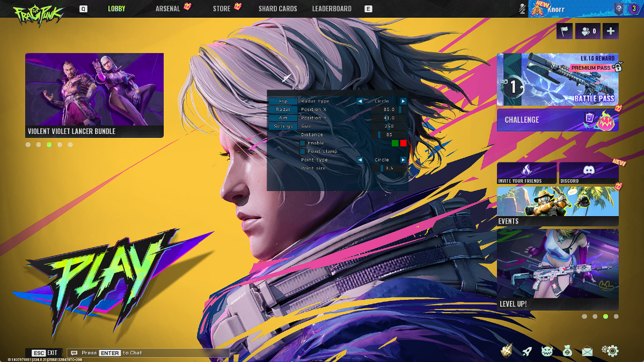Click right arrow for Point type
Screen dimensions: 644x362
pos(403,160)
